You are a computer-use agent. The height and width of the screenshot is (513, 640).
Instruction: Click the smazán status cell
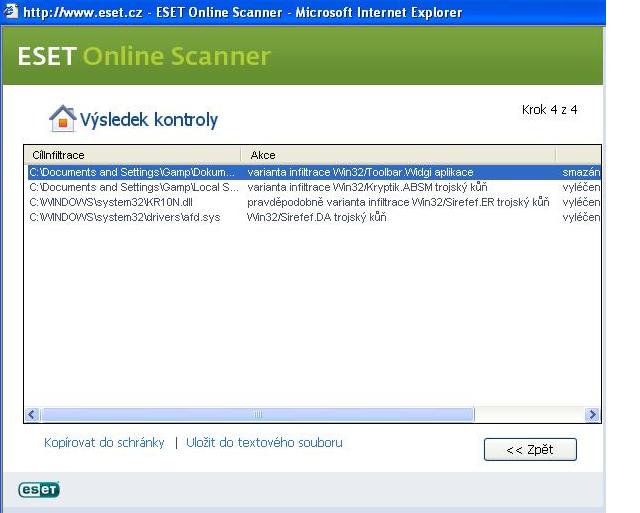[x=581, y=172]
